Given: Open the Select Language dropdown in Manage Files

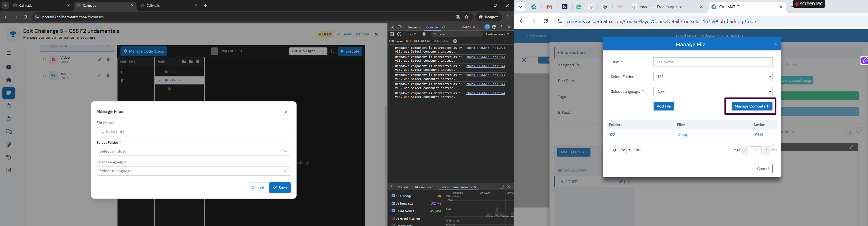Looking at the screenshot, I should 194,171.
